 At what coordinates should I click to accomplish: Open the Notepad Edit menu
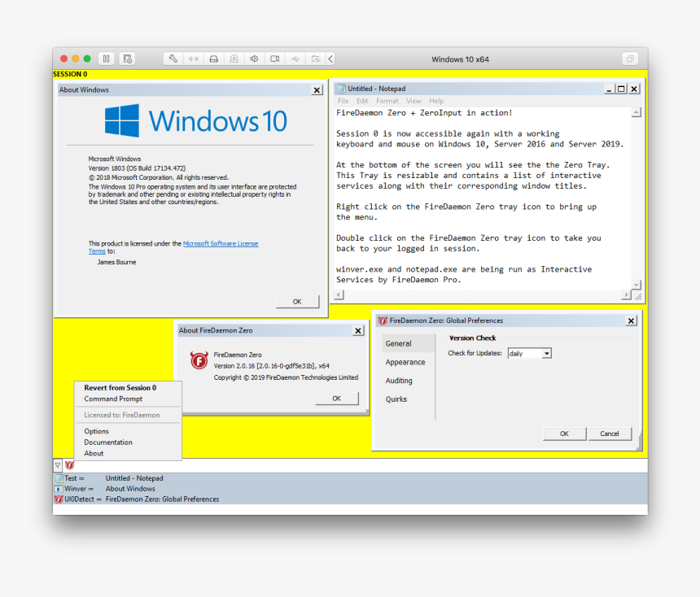[x=362, y=101]
